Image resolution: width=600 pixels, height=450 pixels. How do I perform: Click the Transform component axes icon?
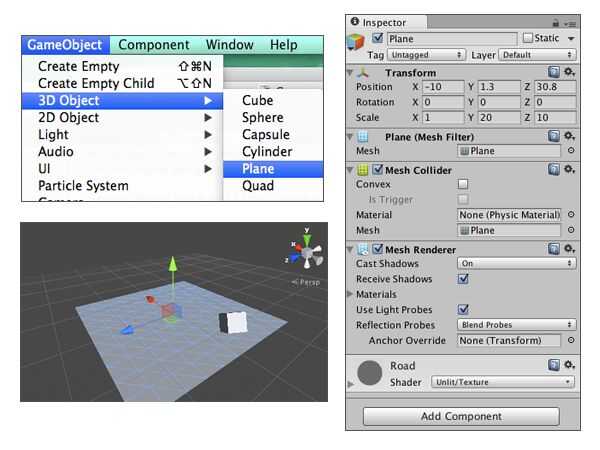coord(363,72)
